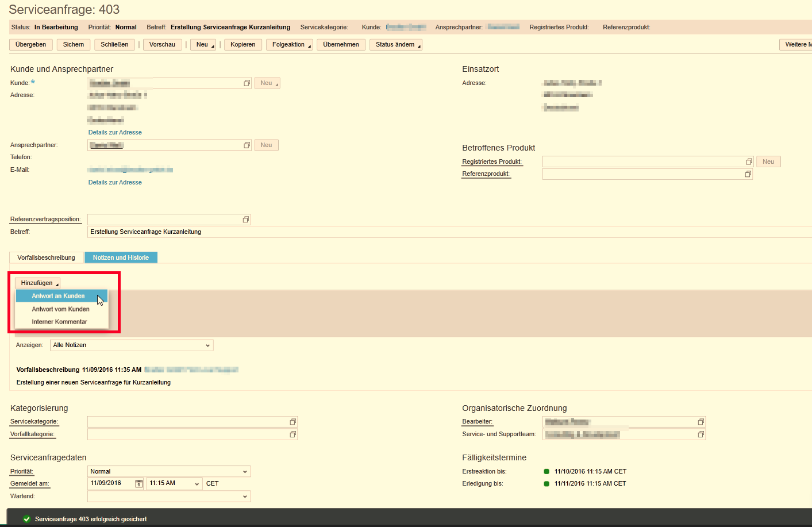Choose Interner Kommentar from Hinzufügen menu
This screenshot has width=812, height=527.
tap(59, 322)
